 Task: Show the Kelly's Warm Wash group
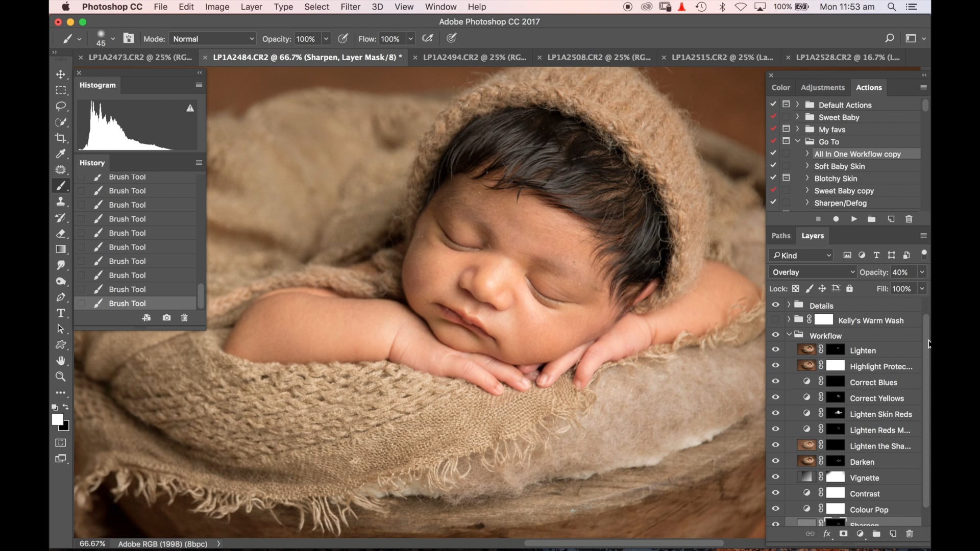pyautogui.click(x=775, y=320)
